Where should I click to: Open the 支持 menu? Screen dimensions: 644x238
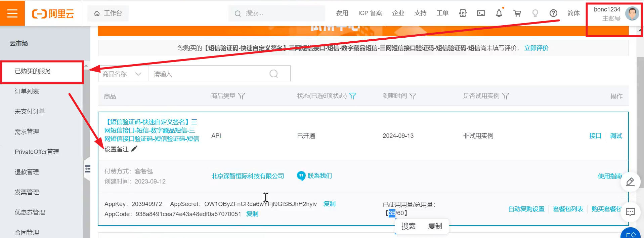pyautogui.click(x=420, y=13)
